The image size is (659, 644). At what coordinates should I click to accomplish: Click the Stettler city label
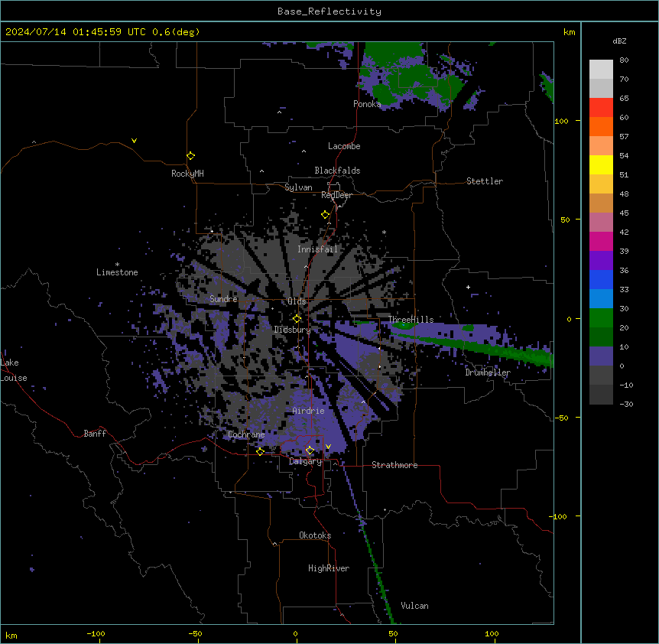coord(485,181)
